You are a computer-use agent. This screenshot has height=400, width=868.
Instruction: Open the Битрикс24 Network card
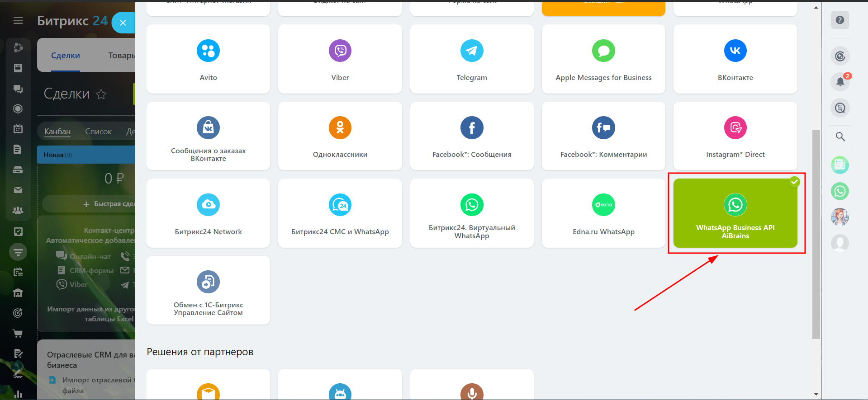point(208,213)
